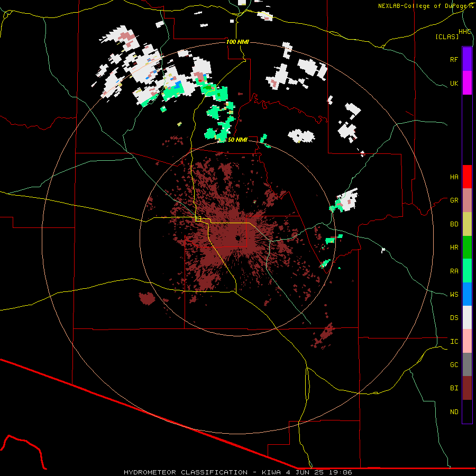Click the BI legend label
Image resolution: width=476 pixels, height=476 pixels.
tap(454, 388)
